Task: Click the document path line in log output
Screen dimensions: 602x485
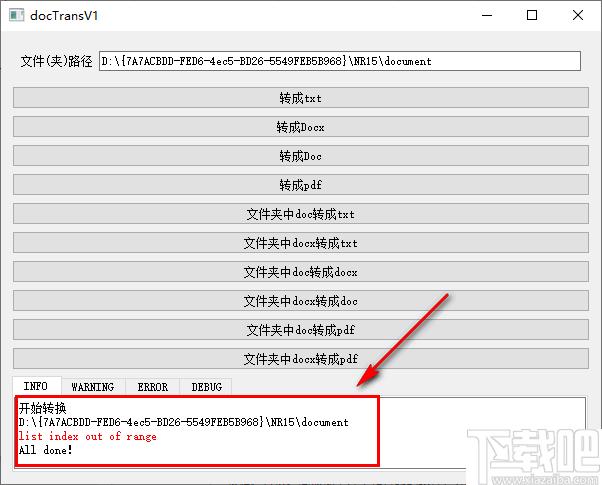Action: [184, 422]
